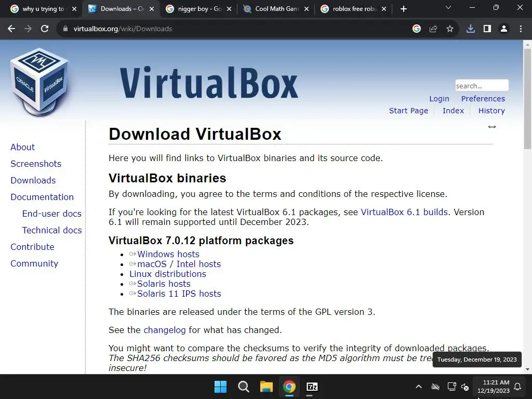The width and height of the screenshot is (532, 399).
Task: Click the browser forward arrow
Action: [x=28, y=29]
